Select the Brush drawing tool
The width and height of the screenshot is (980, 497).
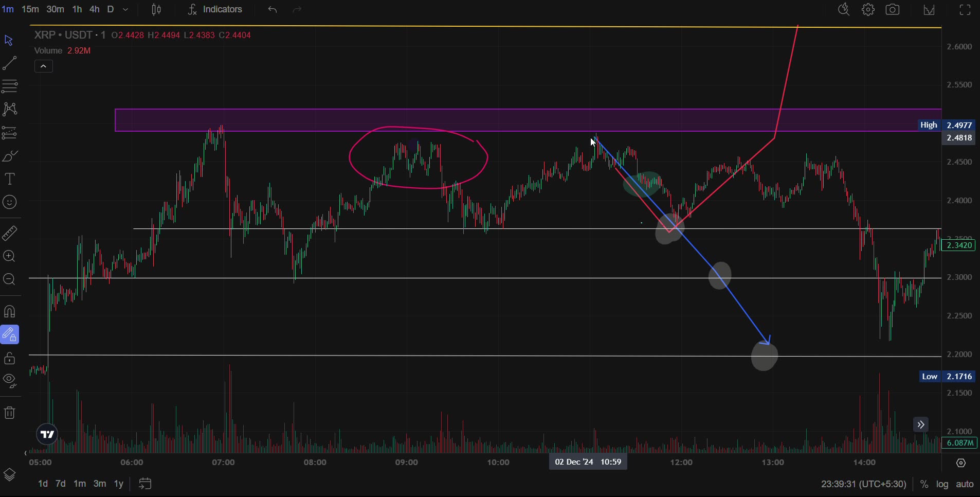(x=9, y=156)
